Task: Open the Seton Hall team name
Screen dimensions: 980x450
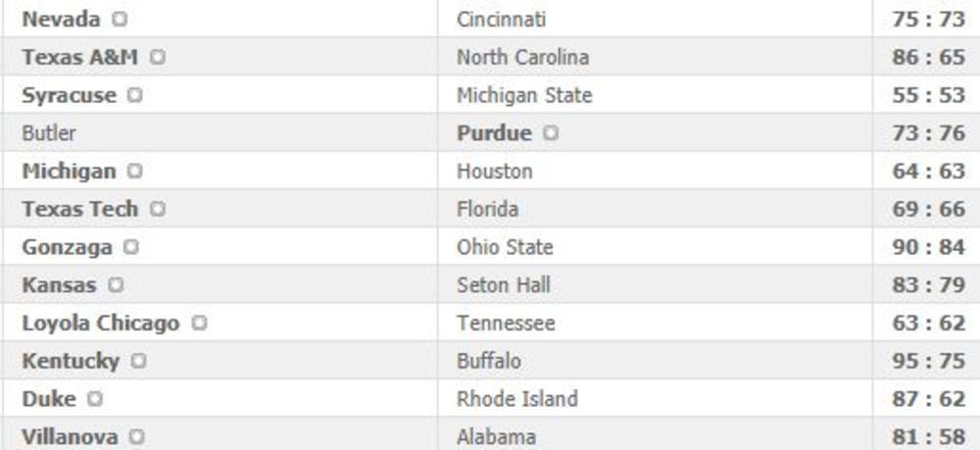Action: pyautogui.click(x=503, y=285)
